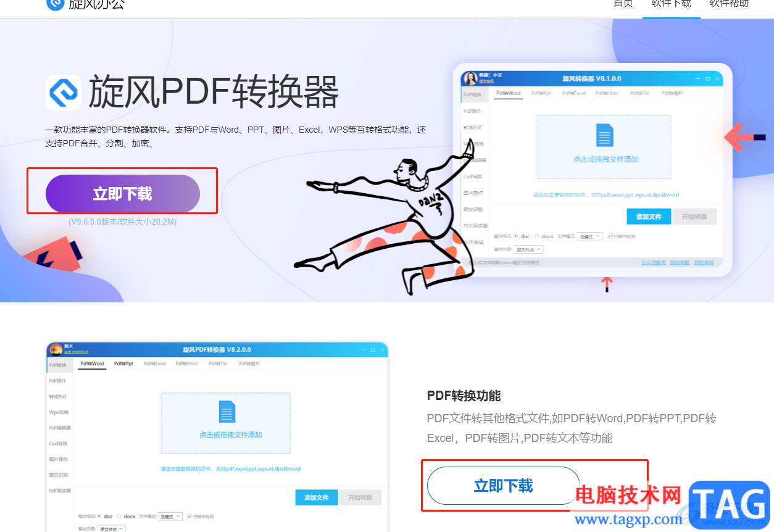Switch to Pdf转Ppt tab in V8.1.0.0 window
Image resolution: width=774 pixels, height=532 pixels.
tap(541, 93)
